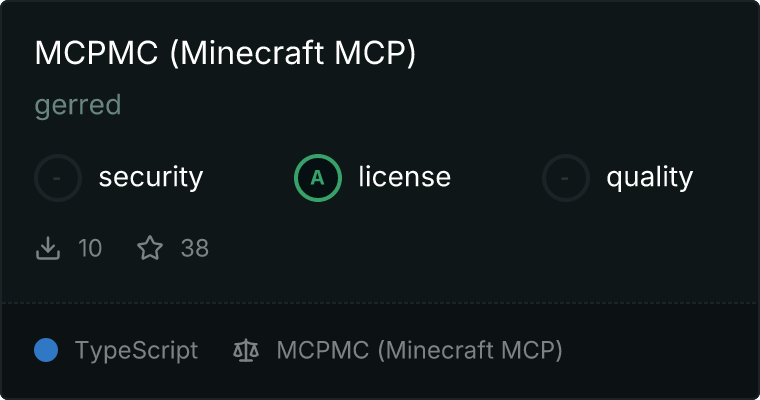Viewport: 760px width, 400px height.
Task: Visit author gerred's profile
Action: (78, 105)
